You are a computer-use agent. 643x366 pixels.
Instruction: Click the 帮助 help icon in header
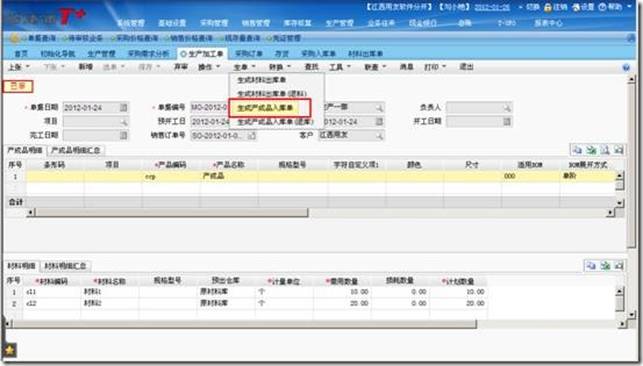click(602, 7)
